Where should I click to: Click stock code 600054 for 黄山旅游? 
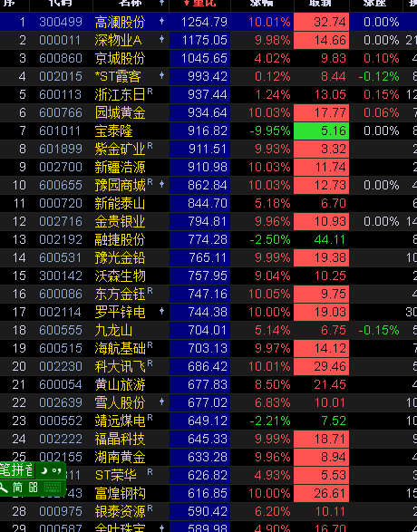[x=61, y=385]
